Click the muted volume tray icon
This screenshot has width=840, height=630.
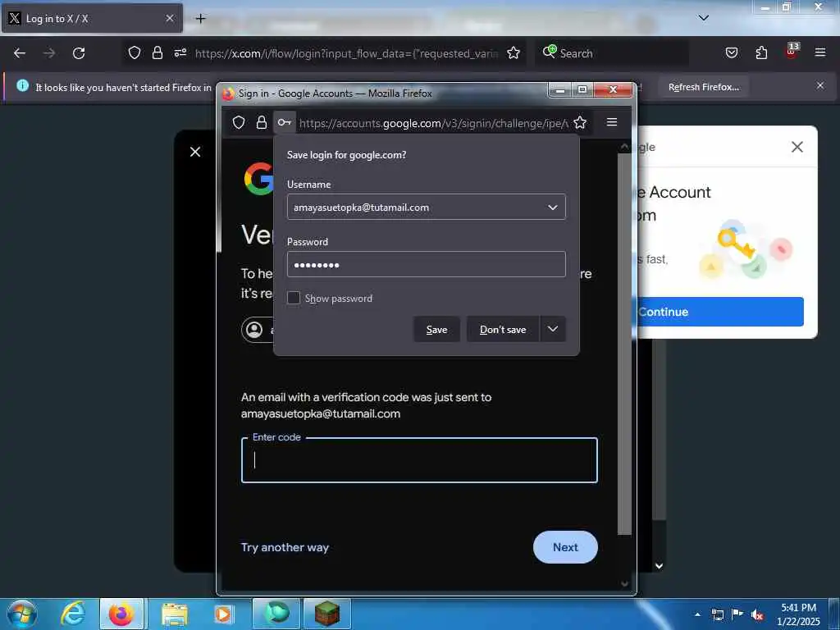coord(757,614)
